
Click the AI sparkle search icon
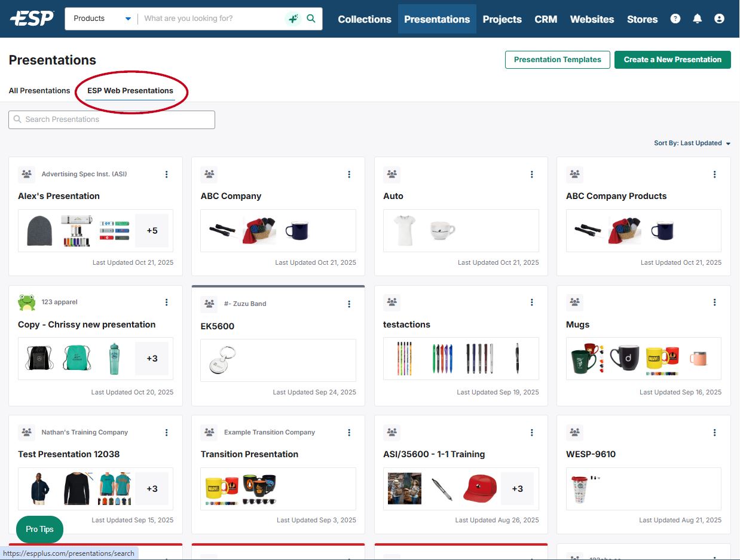[x=293, y=19]
